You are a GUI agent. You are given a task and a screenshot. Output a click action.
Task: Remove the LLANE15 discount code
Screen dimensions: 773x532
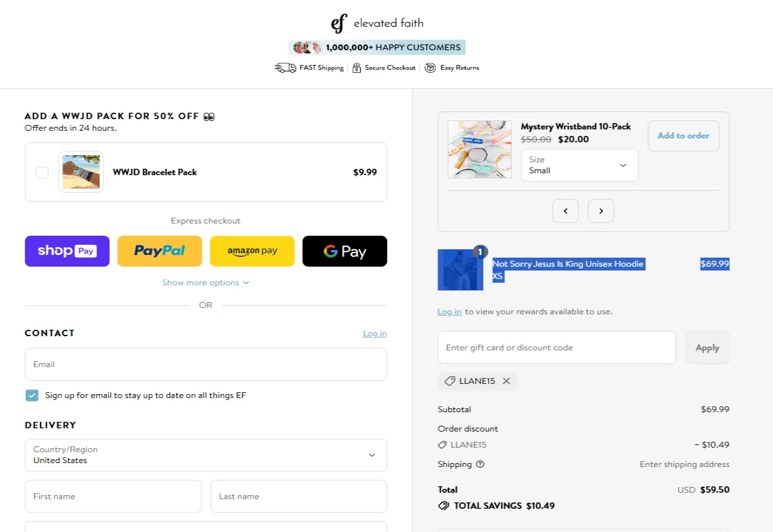(506, 381)
